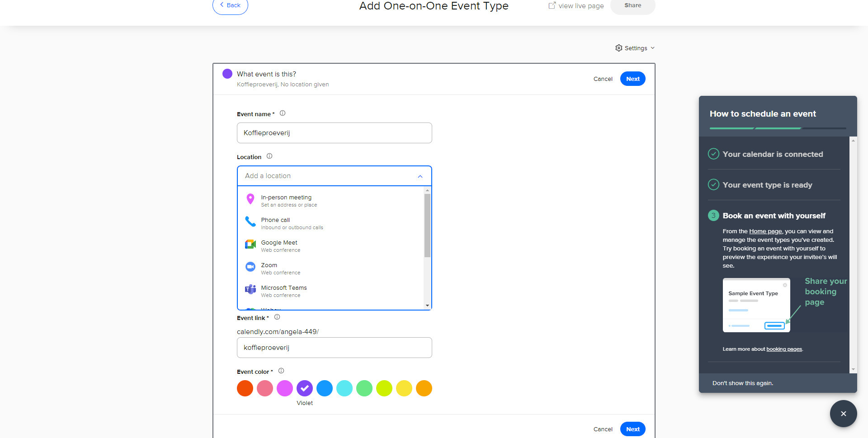
Task: Pick the green event color
Action: (364, 388)
